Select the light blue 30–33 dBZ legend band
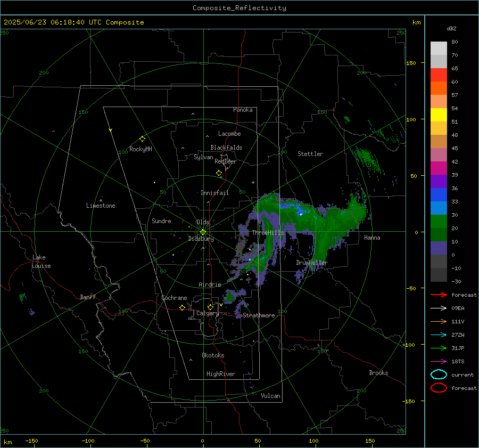This screenshot has height=448, width=479. tap(439, 208)
